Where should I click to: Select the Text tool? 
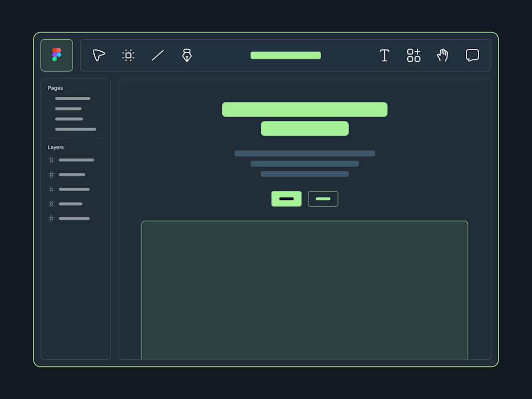coord(384,55)
